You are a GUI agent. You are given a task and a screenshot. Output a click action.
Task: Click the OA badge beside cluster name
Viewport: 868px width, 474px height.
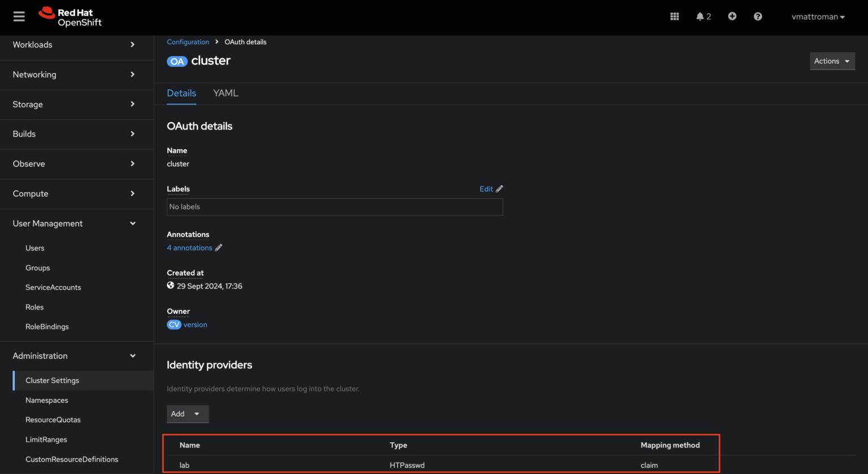[177, 61]
